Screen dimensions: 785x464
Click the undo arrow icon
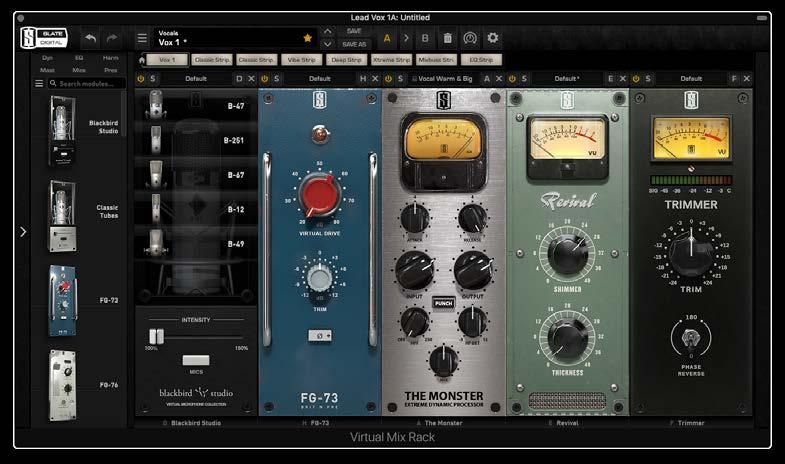[90, 38]
